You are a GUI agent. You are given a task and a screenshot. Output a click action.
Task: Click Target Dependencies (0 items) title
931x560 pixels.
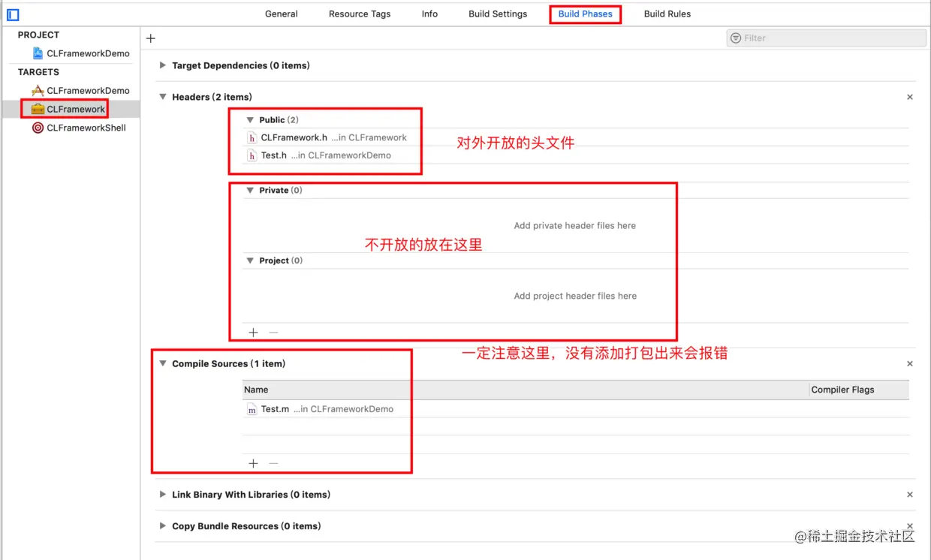[240, 65]
